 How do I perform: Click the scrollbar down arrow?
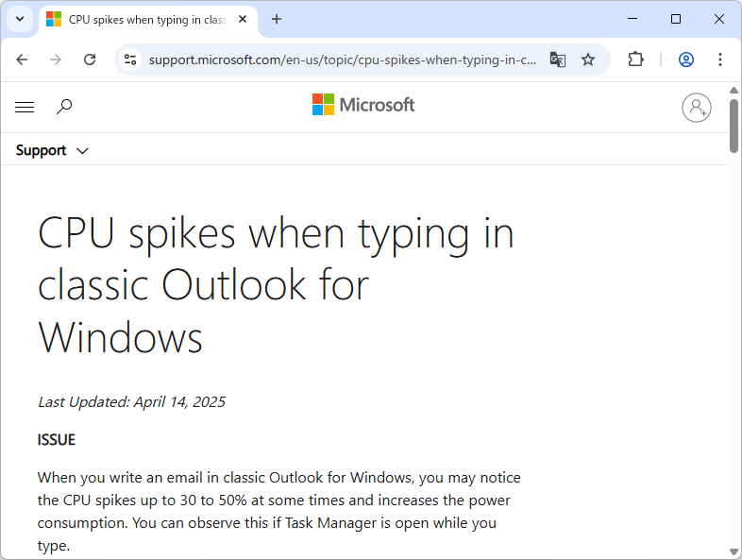click(734, 552)
